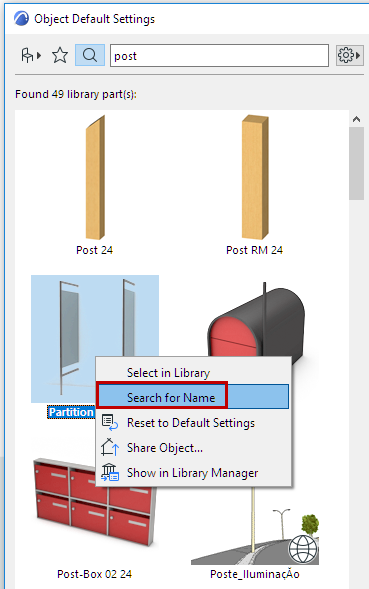Image resolution: width=369 pixels, height=589 pixels.
Task: Click 'Found 49 library part(s):' text
Action: [x=76, y=94]
